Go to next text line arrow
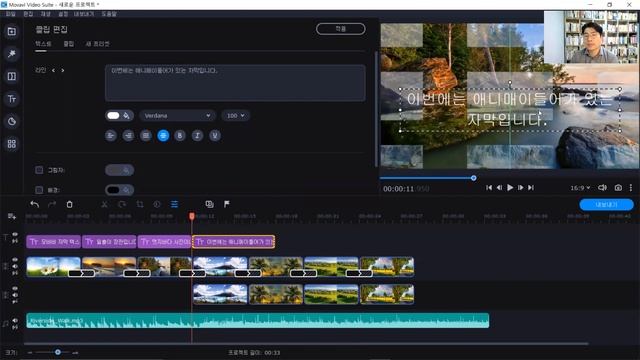640x360 pixels. 62,71
